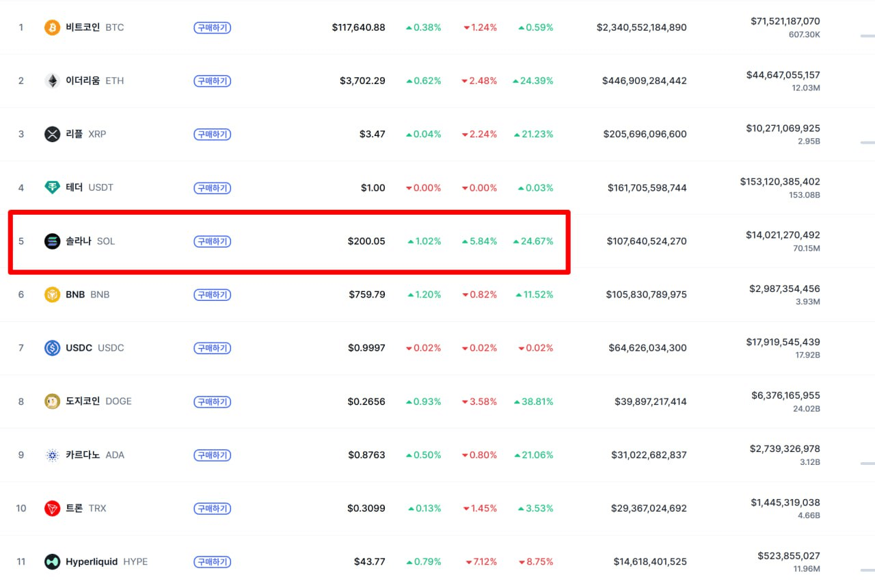The width and height of the screenshot is (875, 588).
Task: Open the 테더 coin name link
Action: 74,187
